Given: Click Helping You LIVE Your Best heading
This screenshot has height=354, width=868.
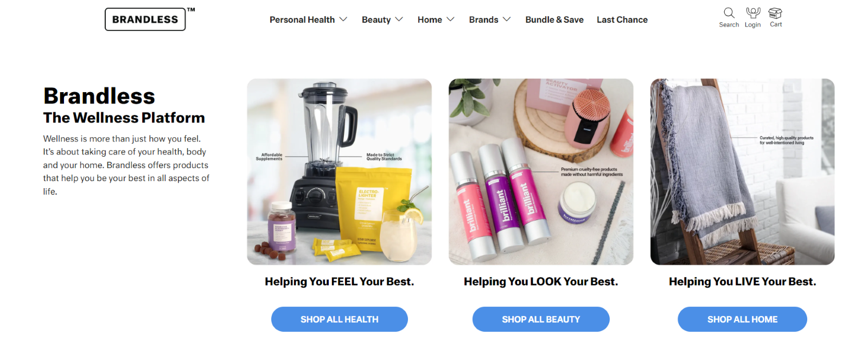Looking at the screenshot, I should (742, 282).
